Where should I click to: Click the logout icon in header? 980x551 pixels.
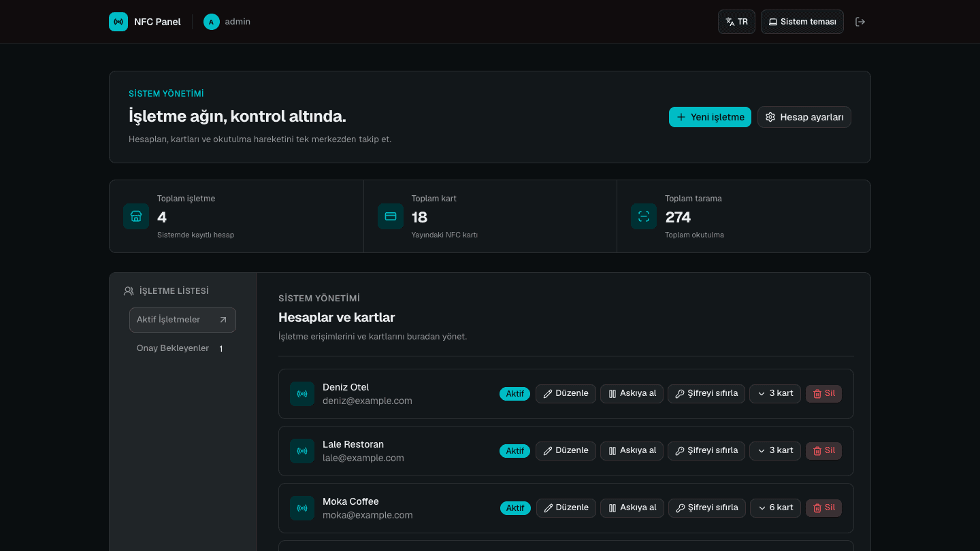click(x=860, y=22)
